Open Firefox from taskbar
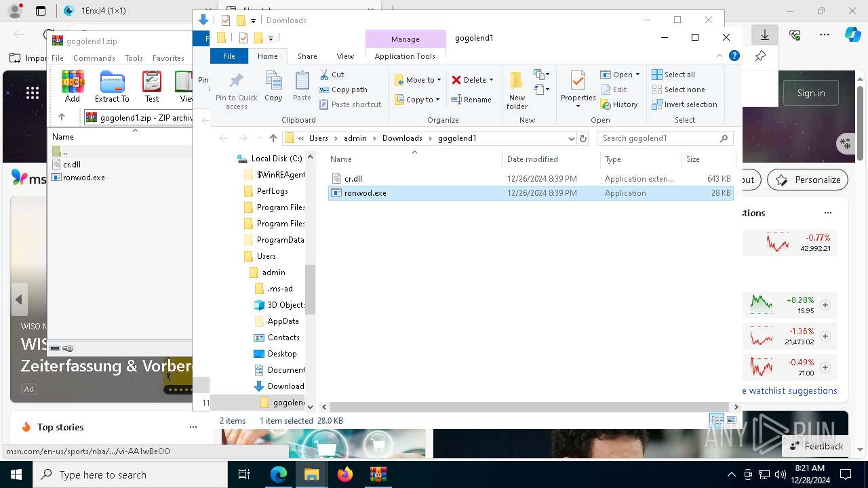This screenshot has width=868, height=488. tap(345, 474)
